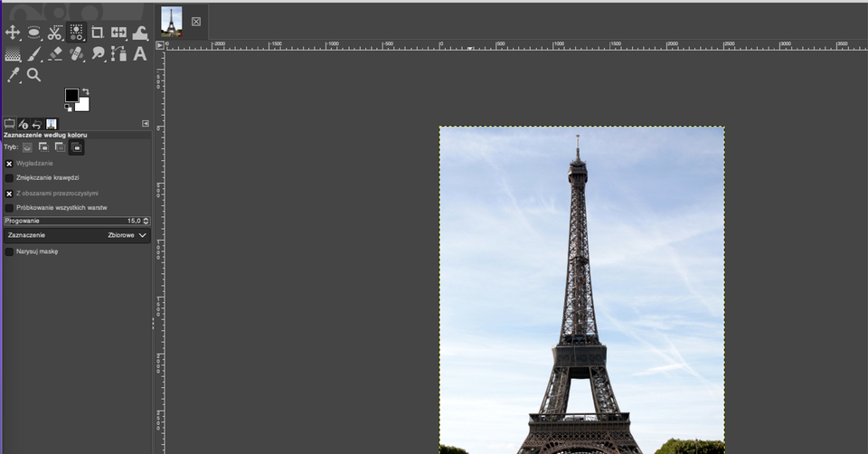Screen dimensions: 868x454
Task: Check the Narysuj maskę option
Action: tap(9, 252)
